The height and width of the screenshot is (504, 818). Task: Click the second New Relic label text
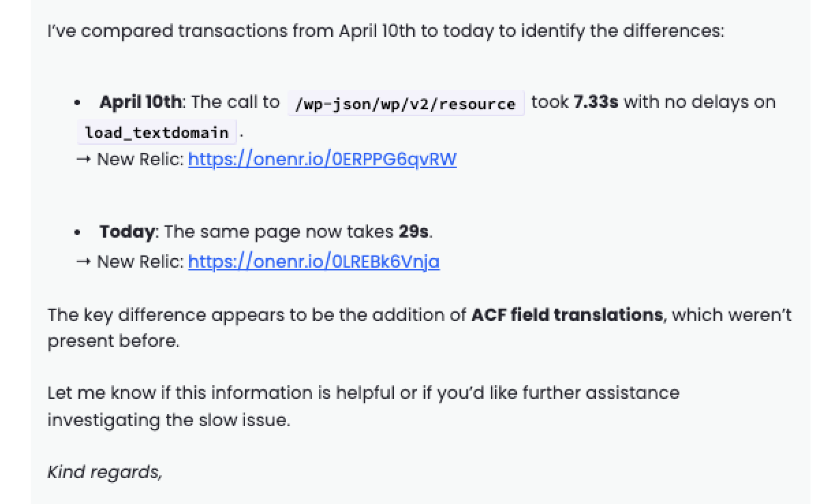click(x=141, y=262)
